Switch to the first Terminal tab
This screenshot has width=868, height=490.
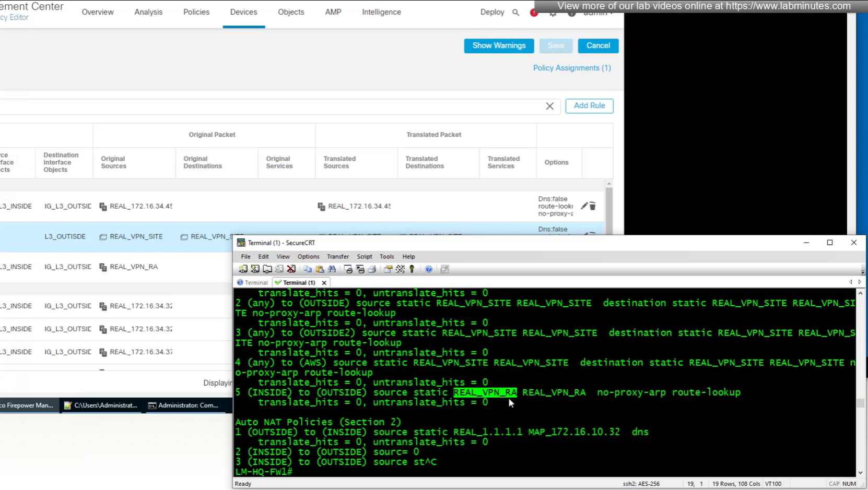pos(253,283)
